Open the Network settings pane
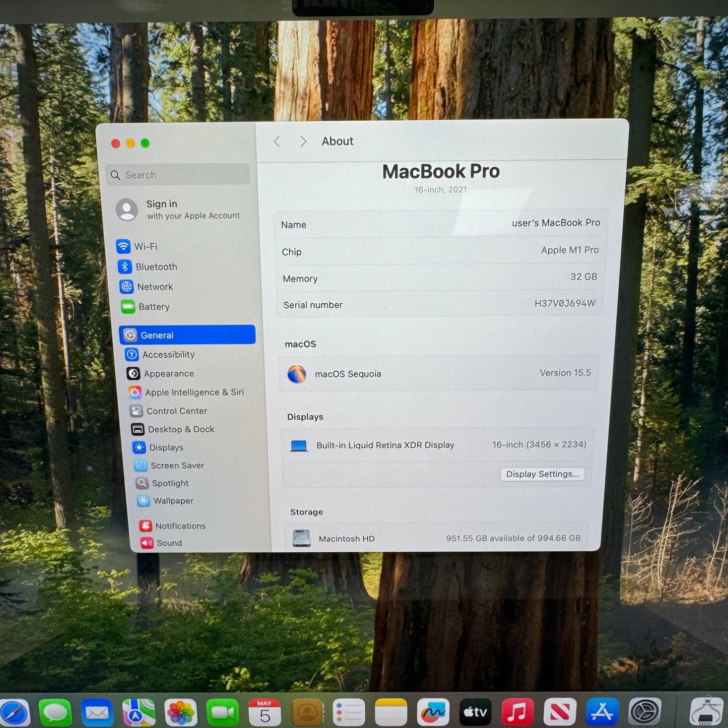 (147, 287)
